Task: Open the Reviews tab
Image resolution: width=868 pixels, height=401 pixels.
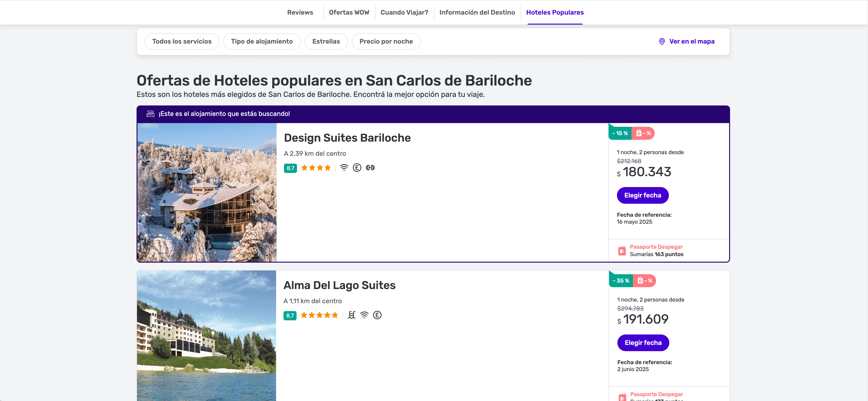Action: tap(300, 13)
